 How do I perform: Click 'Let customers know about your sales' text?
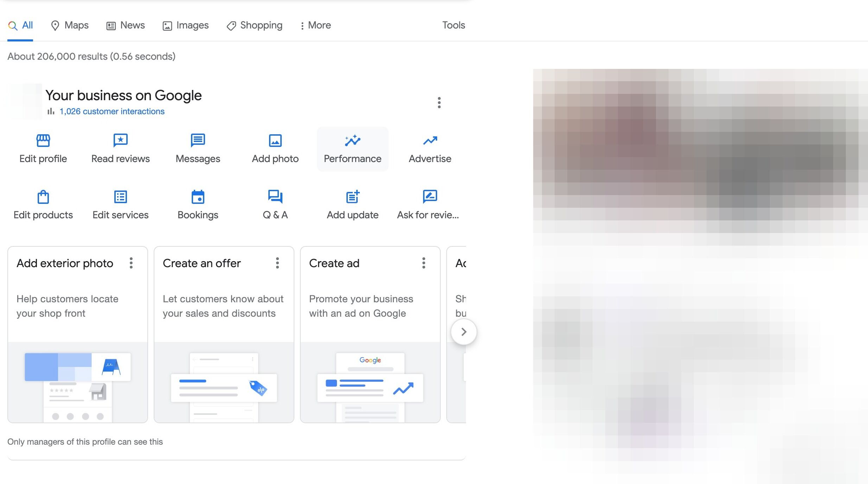tap(223, 306)
